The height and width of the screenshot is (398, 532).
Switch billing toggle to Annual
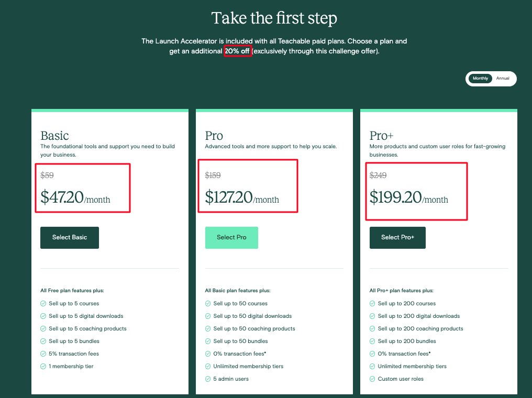click(x=503, y=79)
